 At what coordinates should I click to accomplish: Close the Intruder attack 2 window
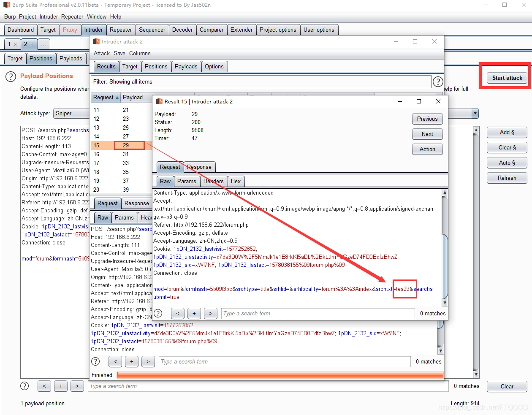click(434, 41)
